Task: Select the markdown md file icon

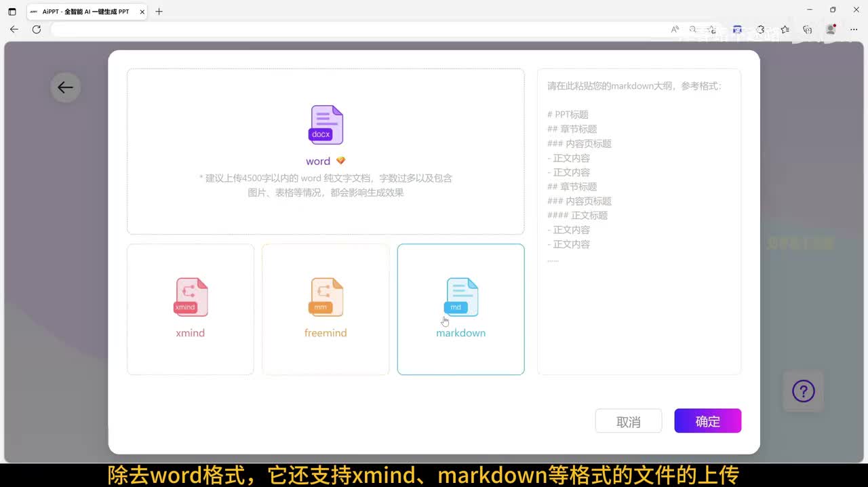Action: (x=461, y=297)
